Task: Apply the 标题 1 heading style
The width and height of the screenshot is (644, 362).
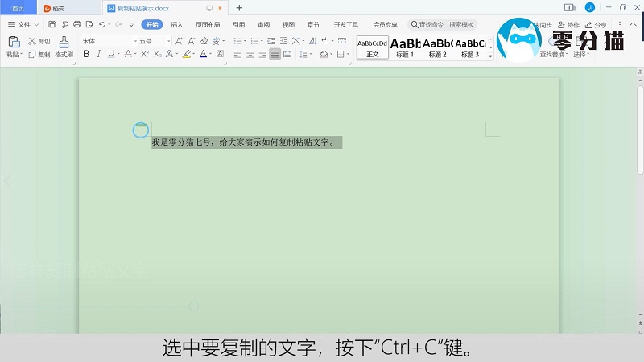Action: (x=405, y=47)
